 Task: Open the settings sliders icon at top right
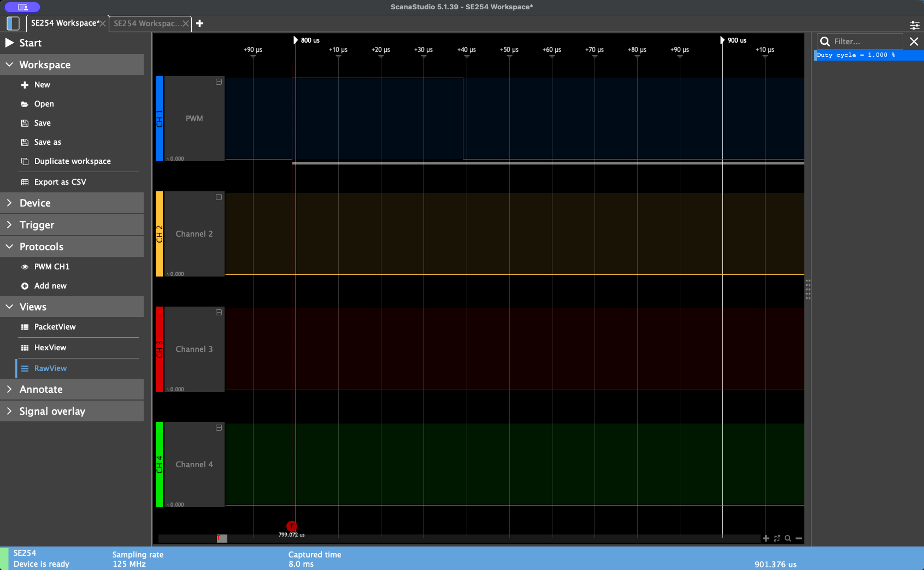(914, 25)
